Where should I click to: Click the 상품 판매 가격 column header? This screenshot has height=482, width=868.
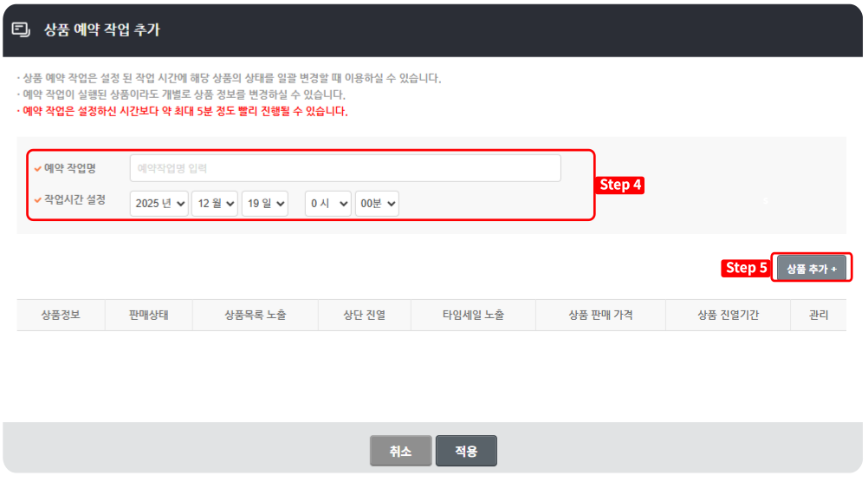[600, 316]
